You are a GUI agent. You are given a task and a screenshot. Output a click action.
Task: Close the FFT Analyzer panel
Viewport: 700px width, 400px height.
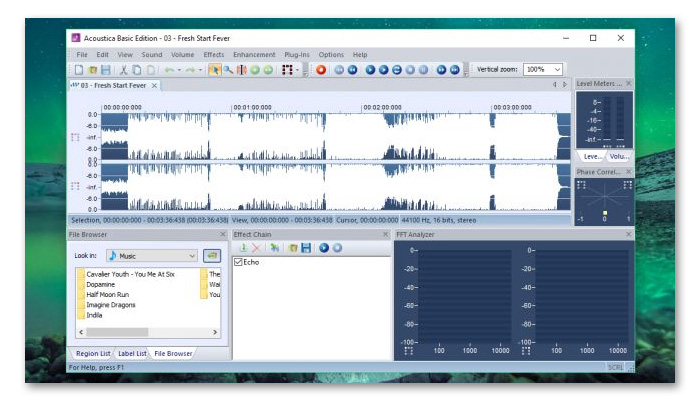[627, 234]
